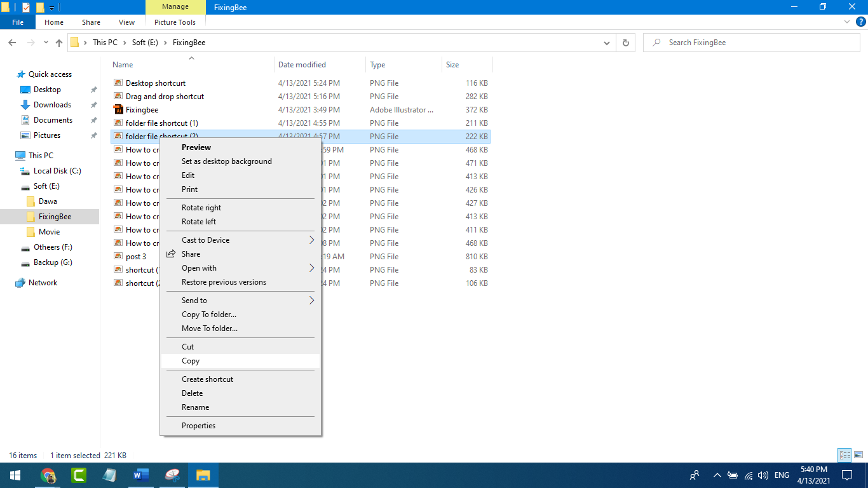The width and height of the screenshot is (868, 488).
Task: Go up one folder with the Up arrow
Action: [59, 43]
